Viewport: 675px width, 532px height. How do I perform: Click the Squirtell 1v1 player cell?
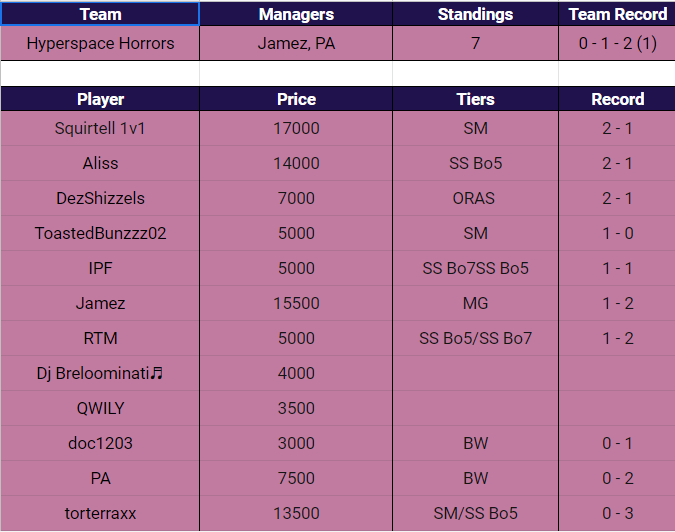[x=100, y=129]
